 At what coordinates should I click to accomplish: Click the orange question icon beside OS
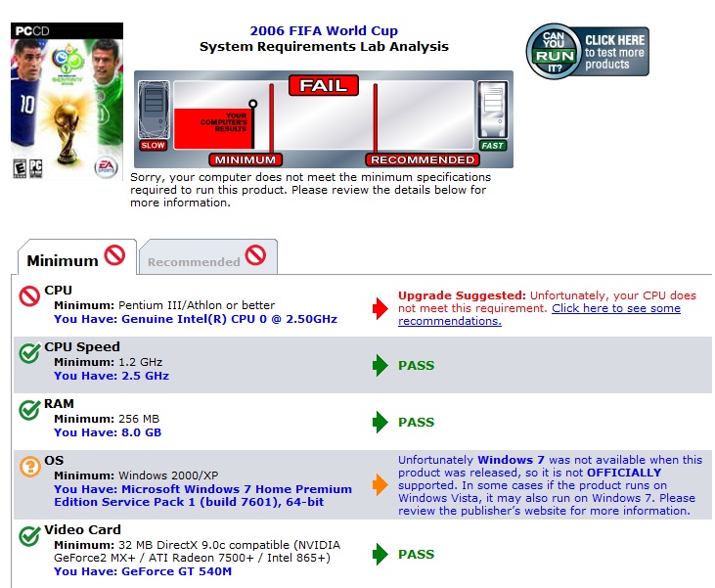click(30, 467)
